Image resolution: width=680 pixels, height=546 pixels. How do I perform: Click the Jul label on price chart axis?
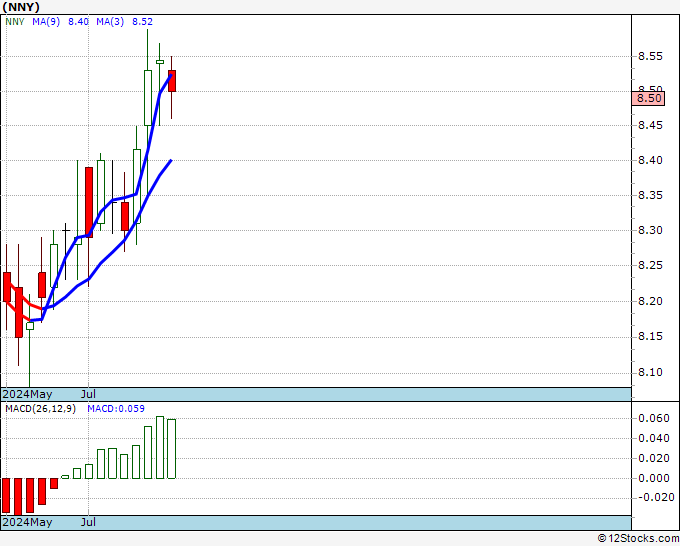[88, 394]
